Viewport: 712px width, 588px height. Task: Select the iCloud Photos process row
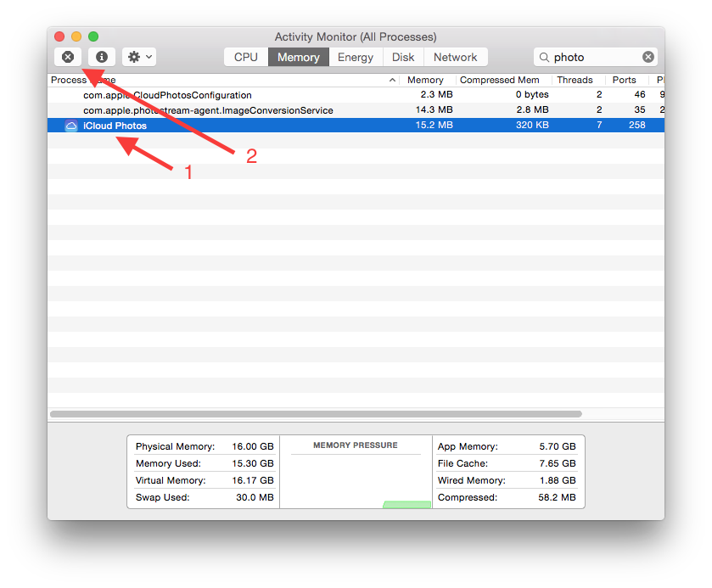coord(356,126)
